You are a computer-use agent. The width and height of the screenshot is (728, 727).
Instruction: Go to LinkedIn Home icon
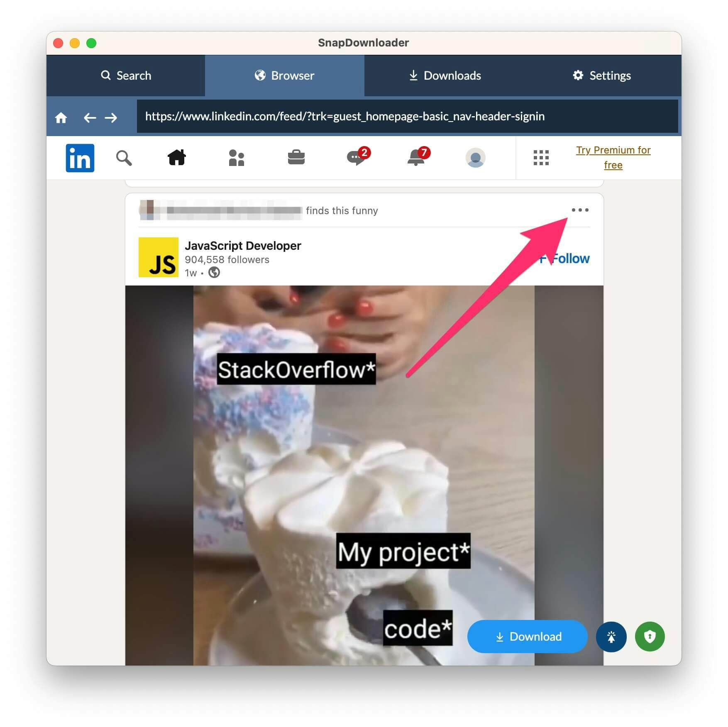click(x=177, y=157)
